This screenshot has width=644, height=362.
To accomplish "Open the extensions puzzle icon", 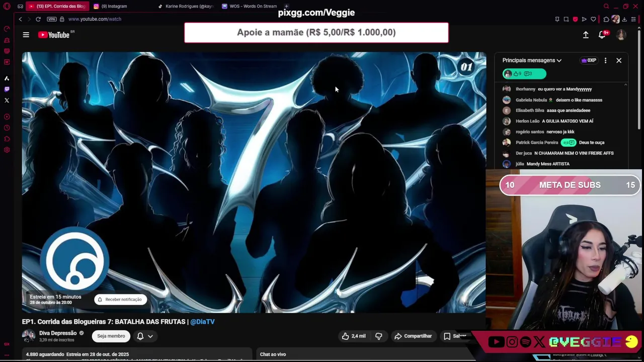I will 606,19.
